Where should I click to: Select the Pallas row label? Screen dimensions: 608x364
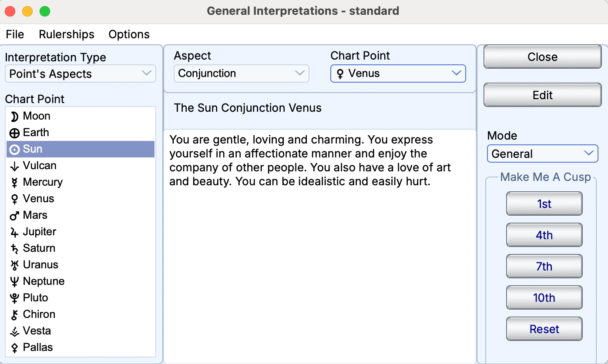tap(38, 347)
